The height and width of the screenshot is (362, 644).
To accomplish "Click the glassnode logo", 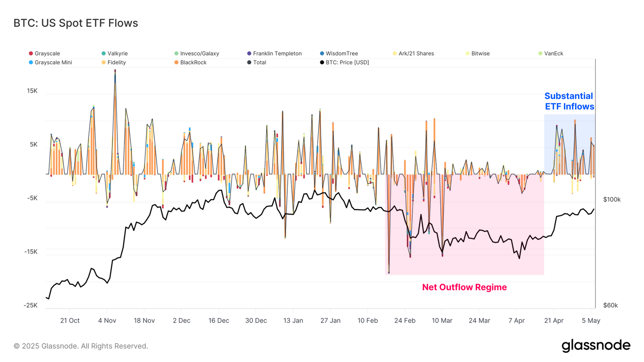I will (597, 345).
